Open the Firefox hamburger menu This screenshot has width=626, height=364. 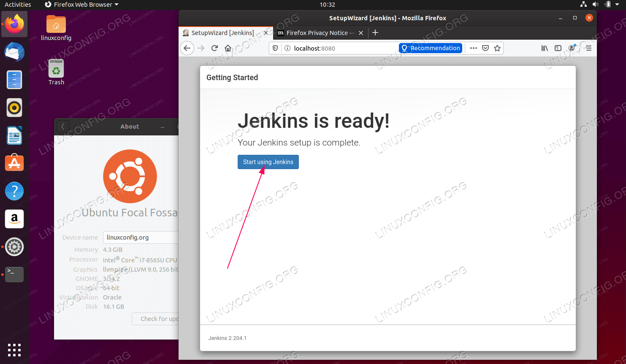pyautogui.click(x=589, y=48)
